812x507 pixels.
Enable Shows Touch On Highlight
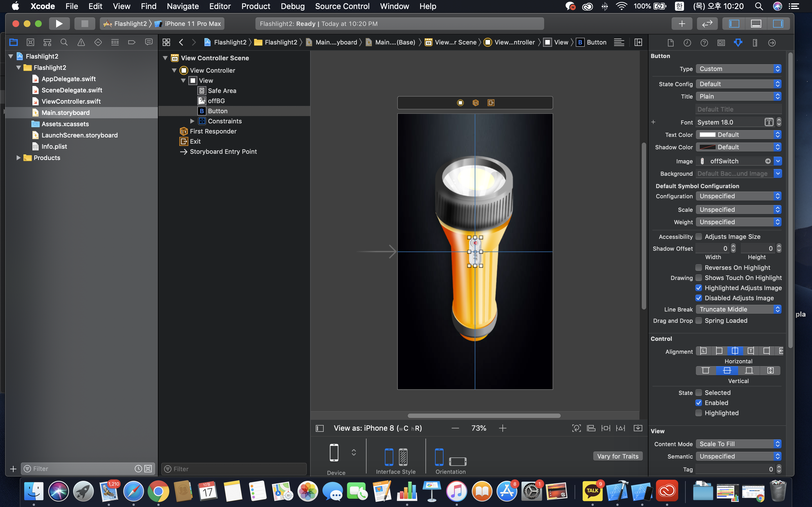point(699,278)
